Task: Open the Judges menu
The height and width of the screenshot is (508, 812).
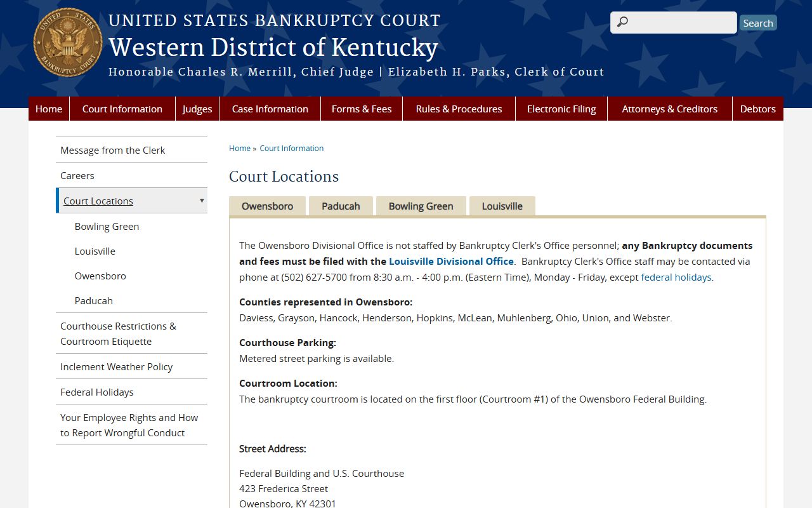Action: [197, 109]
